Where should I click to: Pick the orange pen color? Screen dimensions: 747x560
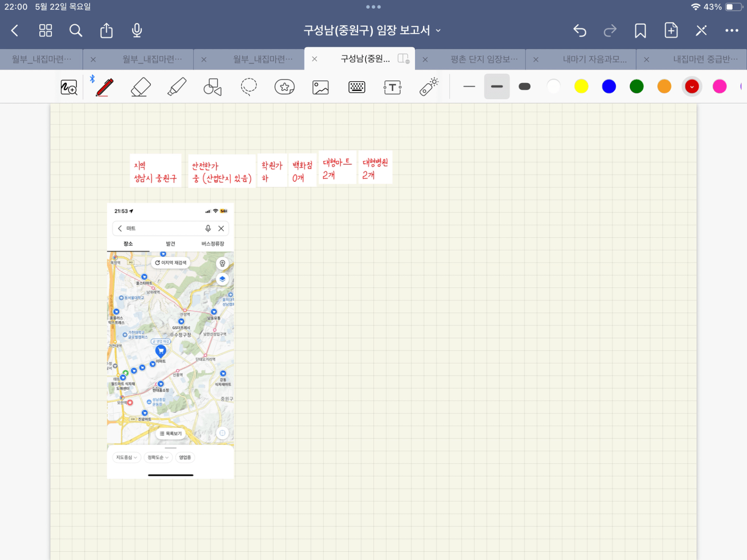pos(664,86)
